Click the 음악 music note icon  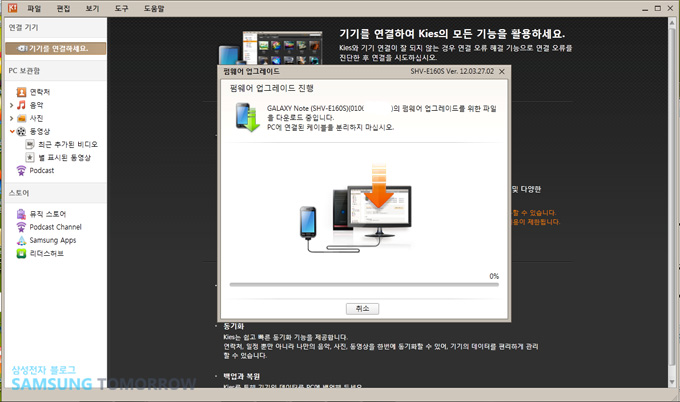coord(21,105)
